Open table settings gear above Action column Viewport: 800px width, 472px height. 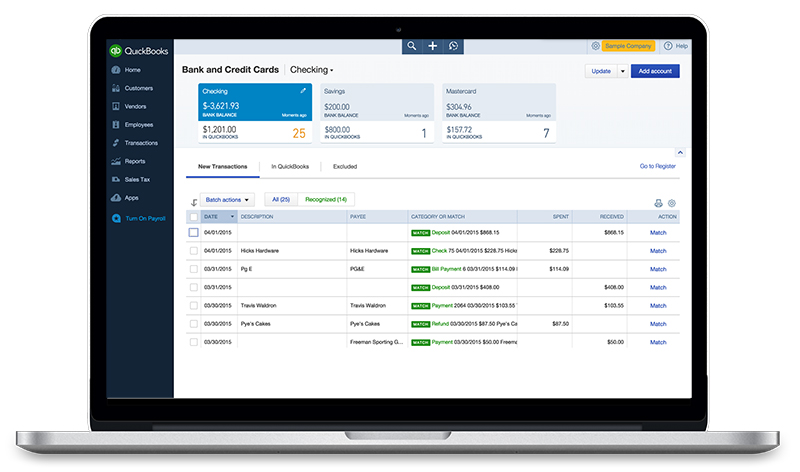(672, 203)
